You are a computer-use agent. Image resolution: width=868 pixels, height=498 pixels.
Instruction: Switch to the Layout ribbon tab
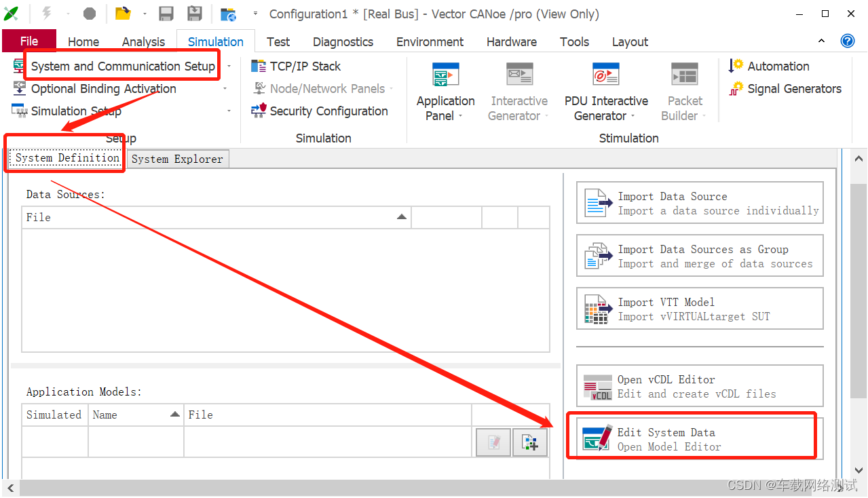point(630,42)
